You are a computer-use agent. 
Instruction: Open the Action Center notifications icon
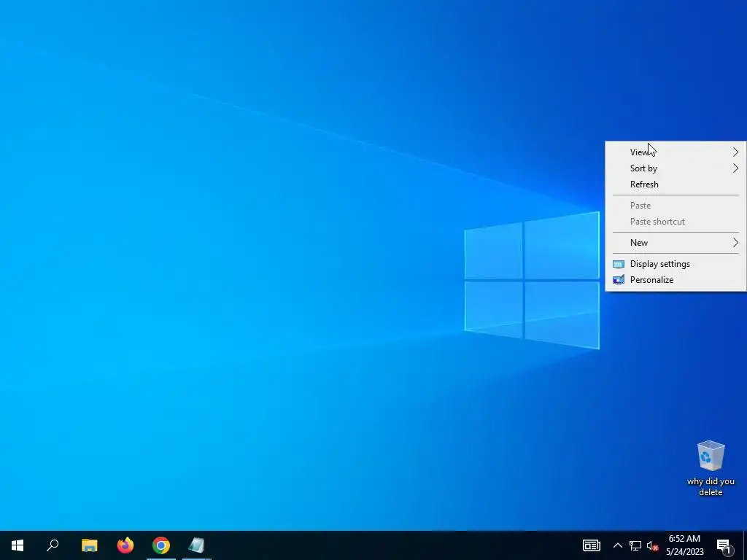point(723,545)
